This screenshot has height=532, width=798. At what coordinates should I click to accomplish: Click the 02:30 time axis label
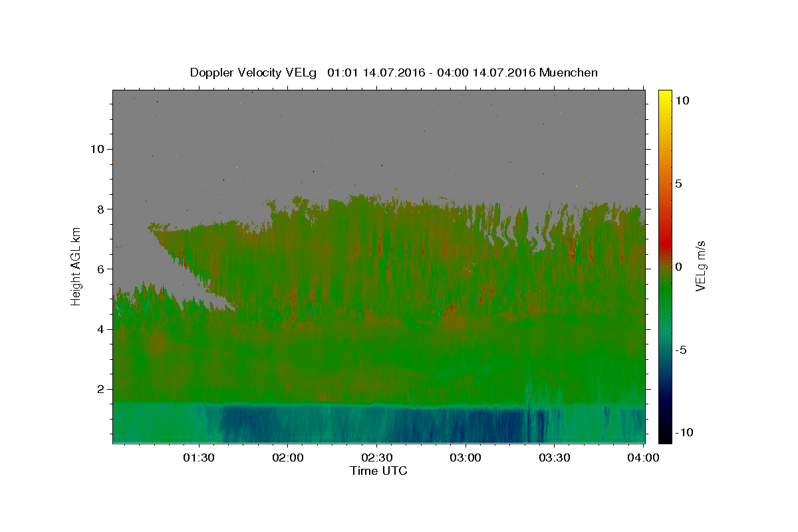(377, 458)
